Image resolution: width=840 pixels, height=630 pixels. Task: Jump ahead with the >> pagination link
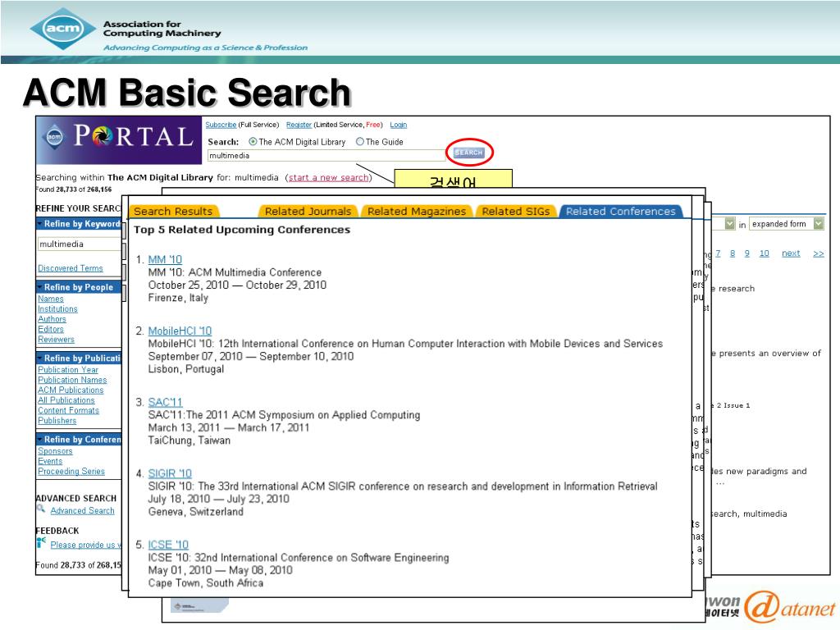[x=818, y=253]
